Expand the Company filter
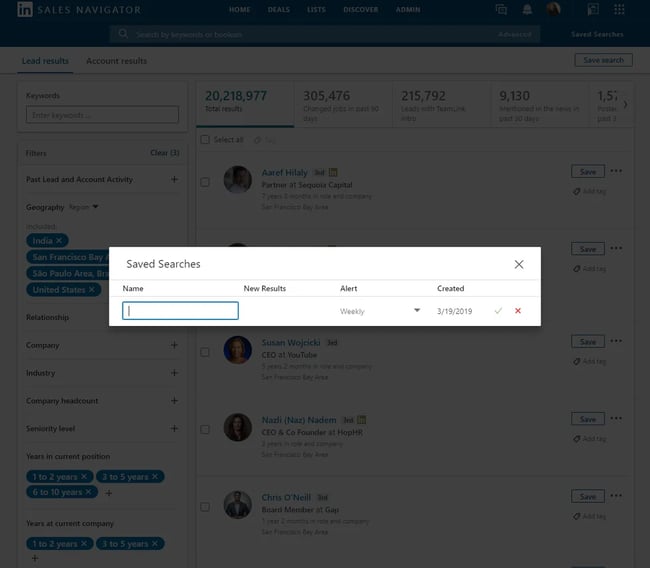The image size is (650, 568). [x=174, y=345]
